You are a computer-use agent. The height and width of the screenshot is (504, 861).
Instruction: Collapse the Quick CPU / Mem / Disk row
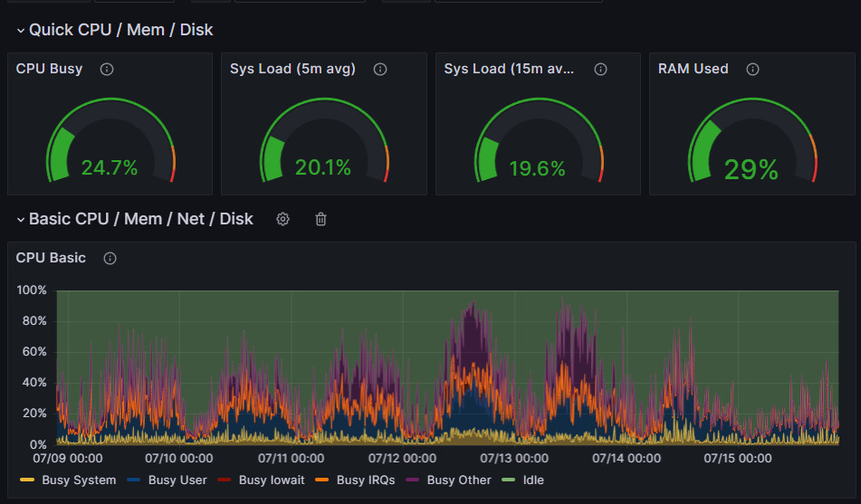coord(21,31)
